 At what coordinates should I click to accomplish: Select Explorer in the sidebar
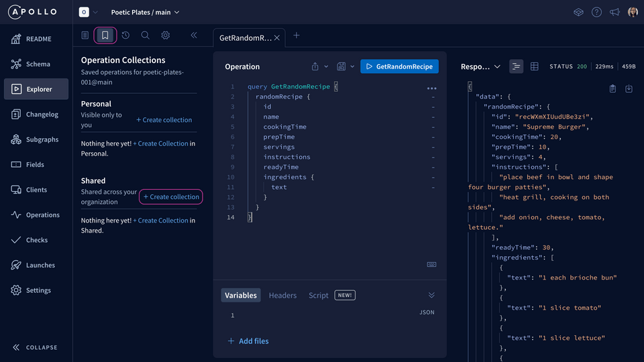(36, 89)
